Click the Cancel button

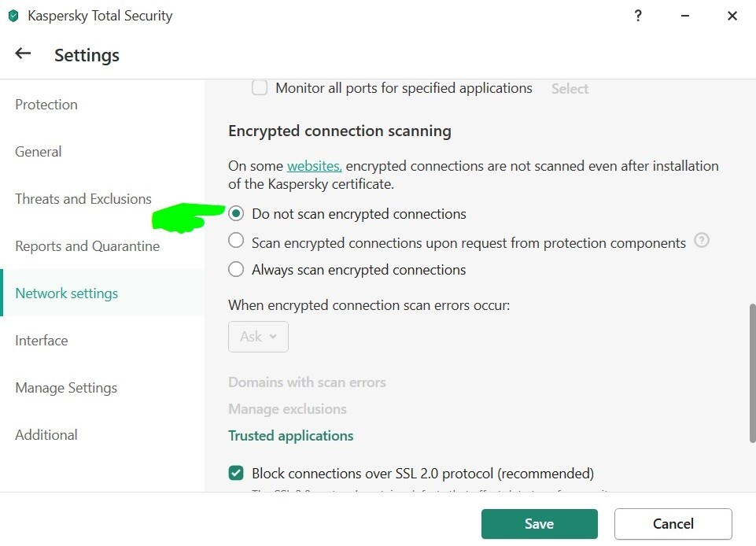pyautogui.click(x=673, y=524)
